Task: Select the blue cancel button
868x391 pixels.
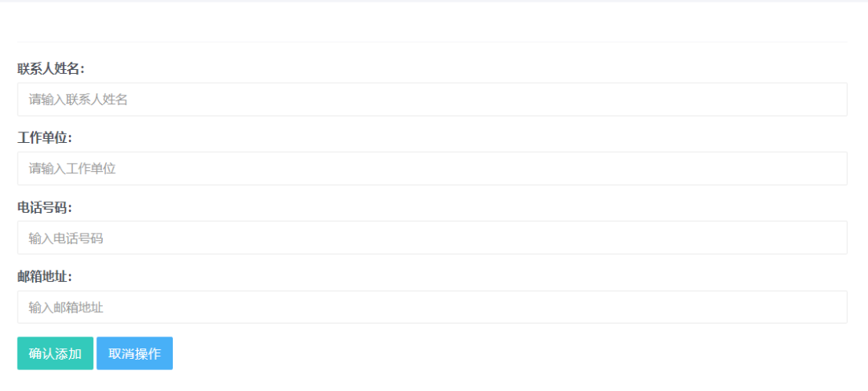Action: tap(134, 353)
